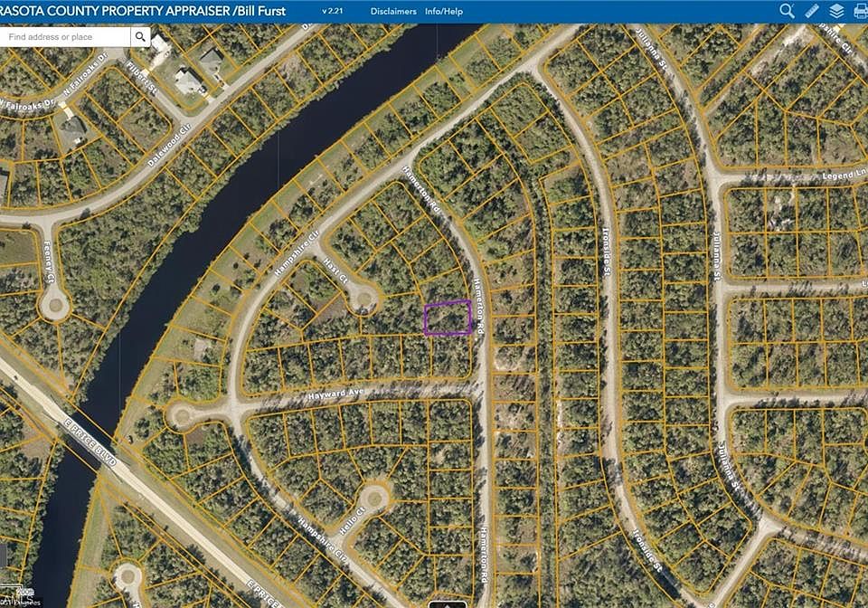Click the Hast Ct street label

click(335, 271)
